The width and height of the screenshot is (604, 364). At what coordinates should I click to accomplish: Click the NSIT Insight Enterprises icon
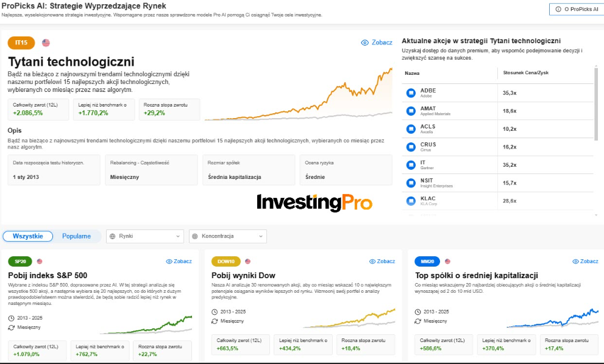coord(411,183)
